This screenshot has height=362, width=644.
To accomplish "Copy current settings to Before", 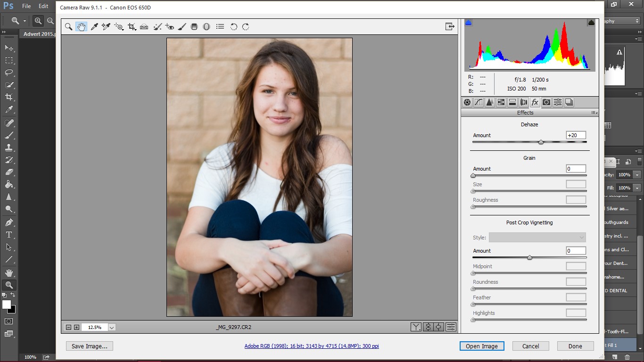I will 439,327.
